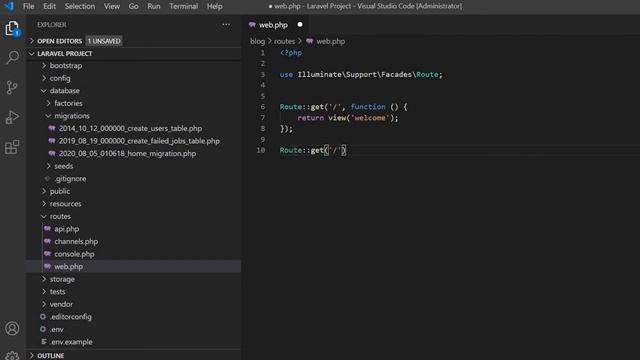
Task: Place cursor in line 10 Route::get code
Action: tap(313, 150)
